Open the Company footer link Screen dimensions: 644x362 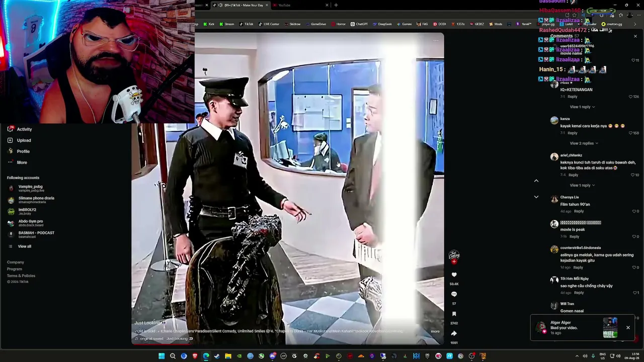(x=16, y=262)
